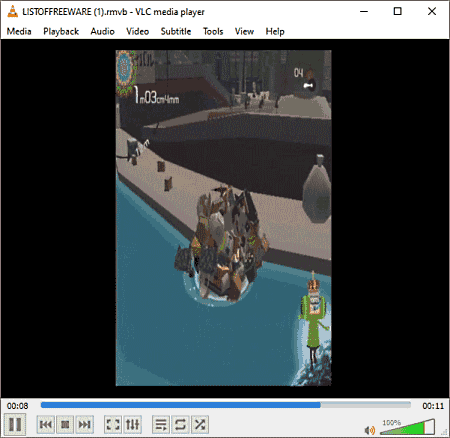Open the Playback menu
The width and height of the screenshot is (450, 438).
coord(61,31)
